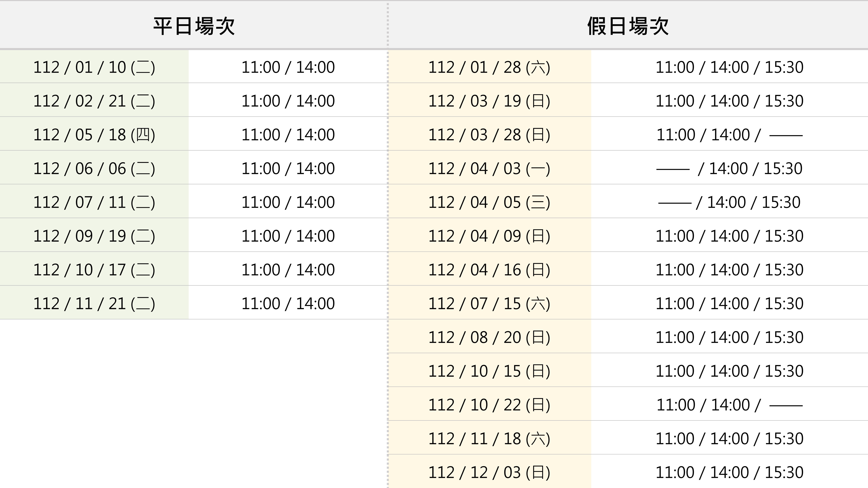868x488 pixels.
Task: Select holiday date 112 / 04 / 16 (日)
Action: 489,269
